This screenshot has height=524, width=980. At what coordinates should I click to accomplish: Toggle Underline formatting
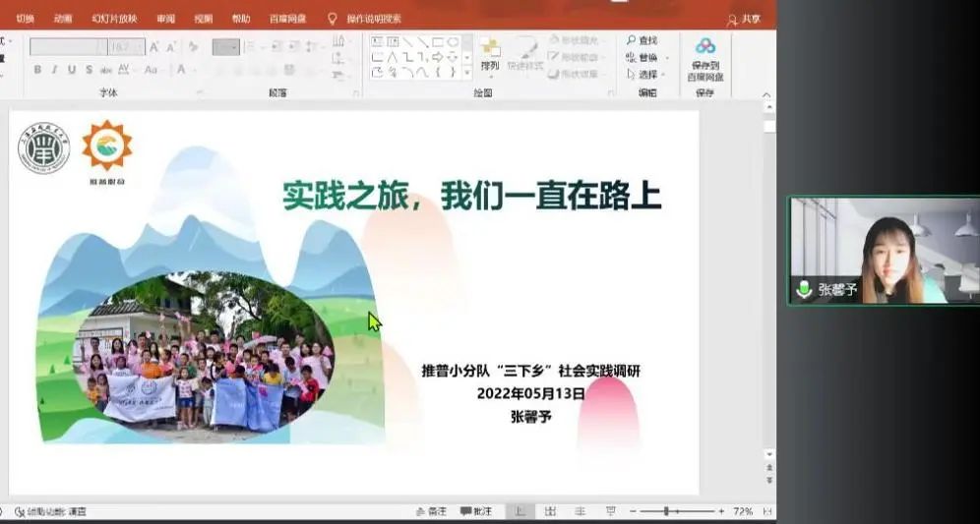point(71,70)
